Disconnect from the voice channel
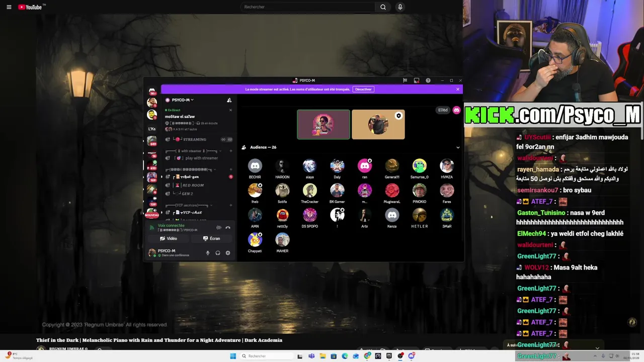 (228, 228)
